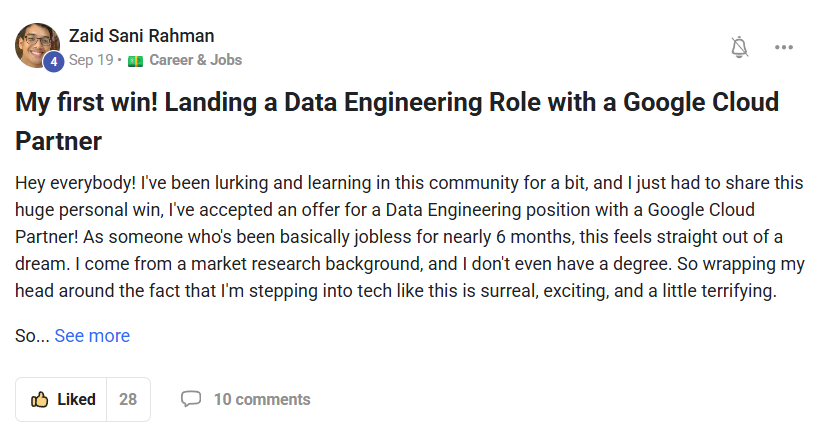Open Zaid Sani Rahman's profile picture
Image resolution: width=826 pixels, height=429 pixels.
coord(35,44)
